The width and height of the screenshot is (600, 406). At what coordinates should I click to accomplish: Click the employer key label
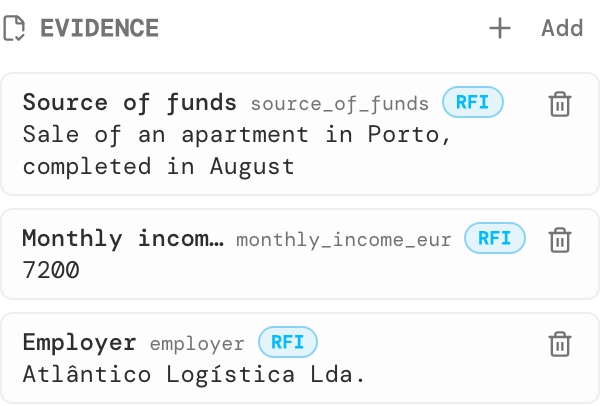(x=197, y=344)
